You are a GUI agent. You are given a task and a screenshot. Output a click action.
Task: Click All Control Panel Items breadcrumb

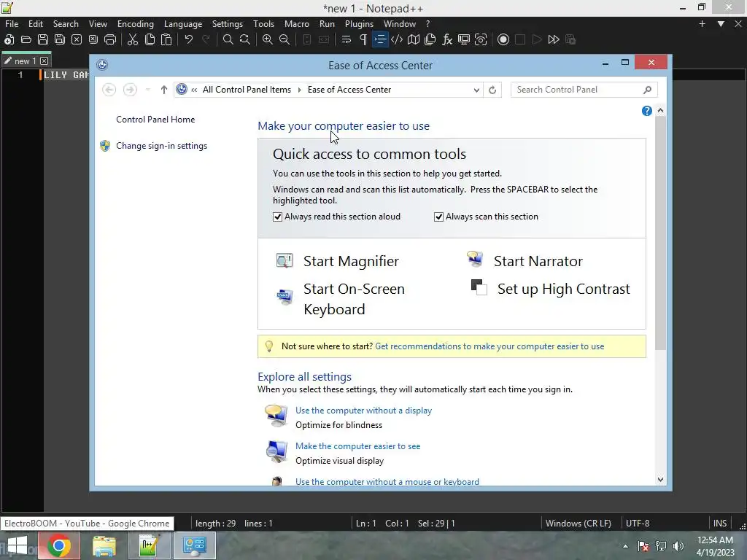click(x=247, y=90)
